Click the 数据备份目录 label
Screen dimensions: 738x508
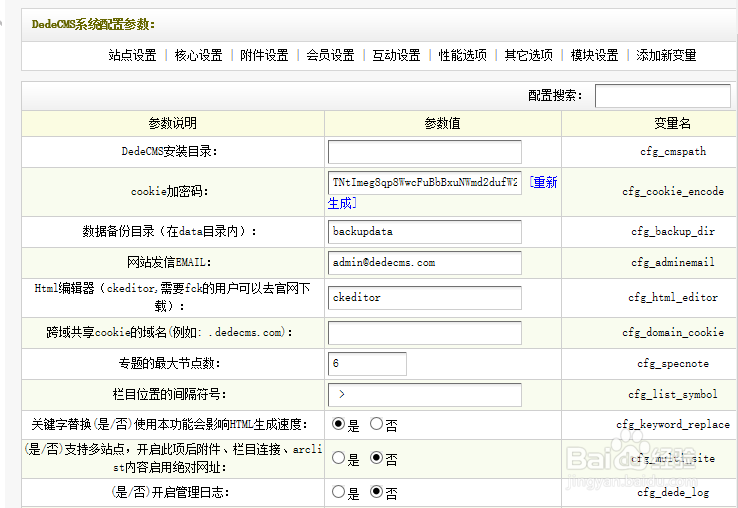coord(169,231)
